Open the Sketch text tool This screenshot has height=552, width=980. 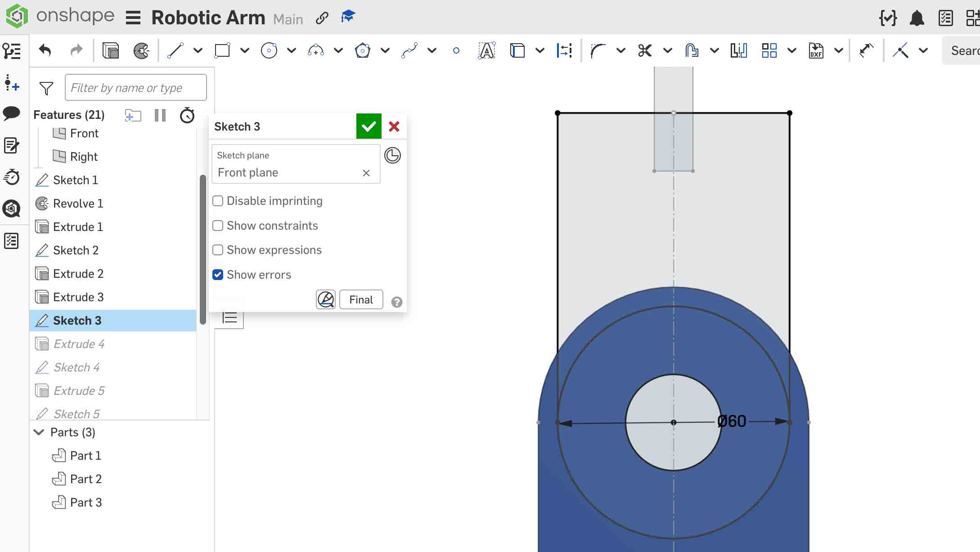pyautogui.click(x=486, y=50)
